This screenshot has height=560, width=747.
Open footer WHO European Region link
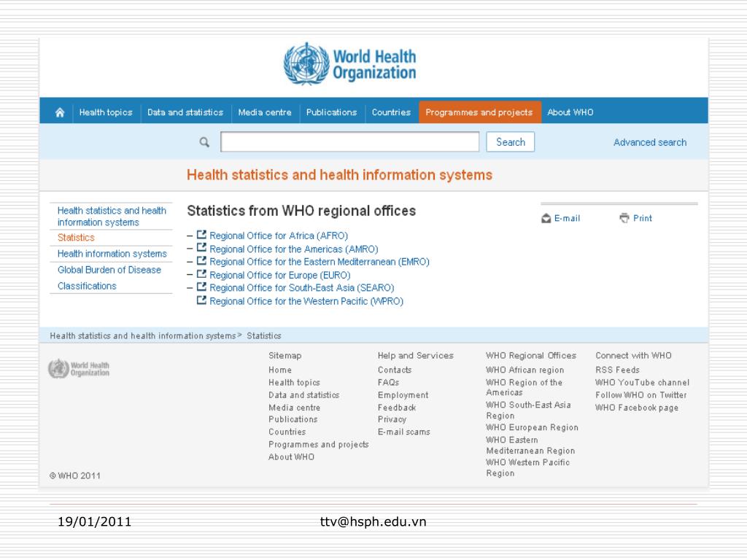click(532, 427)
